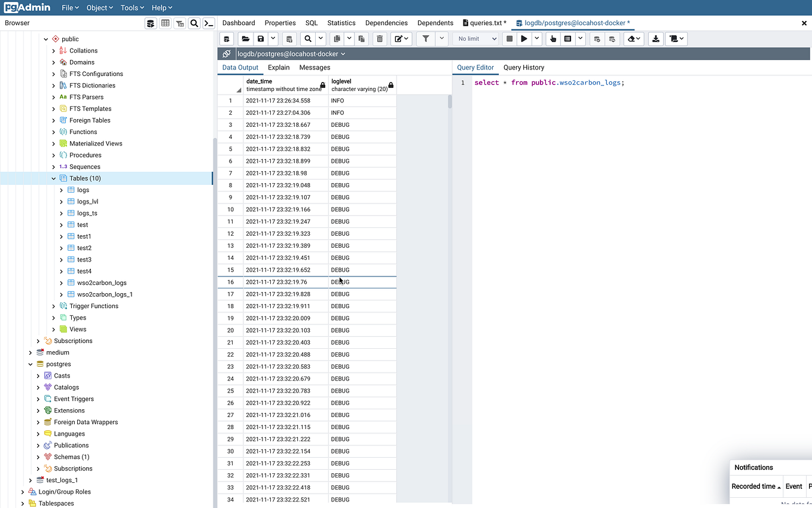Expand the wso2carbon_logs table node
This screenshot has width=812, height=508.
[60, 282]
